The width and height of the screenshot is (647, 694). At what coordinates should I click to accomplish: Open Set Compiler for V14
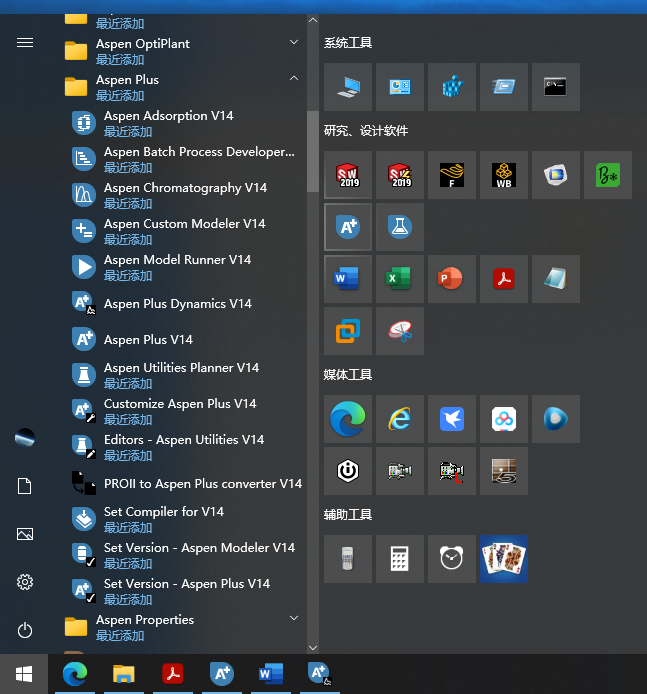click(x=184, y=519)
